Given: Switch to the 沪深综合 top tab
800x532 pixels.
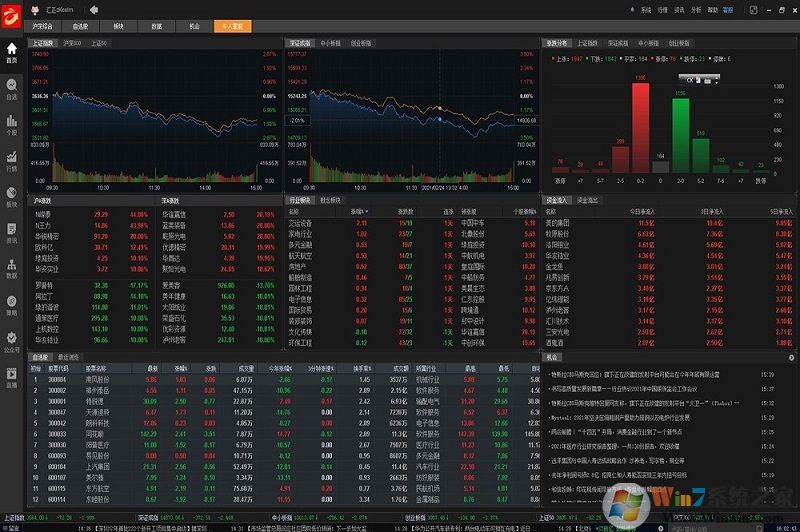Looking at the screenshot, I should coord(42,26).
